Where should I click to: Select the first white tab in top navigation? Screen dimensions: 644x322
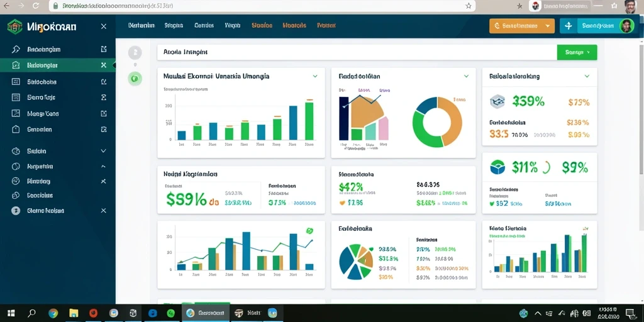pyautogui.click(x=142, y=25)
